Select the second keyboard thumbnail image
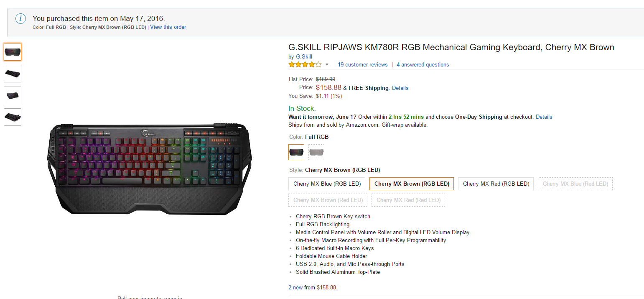Screen dimensions: 644x299 coord(13,74)
